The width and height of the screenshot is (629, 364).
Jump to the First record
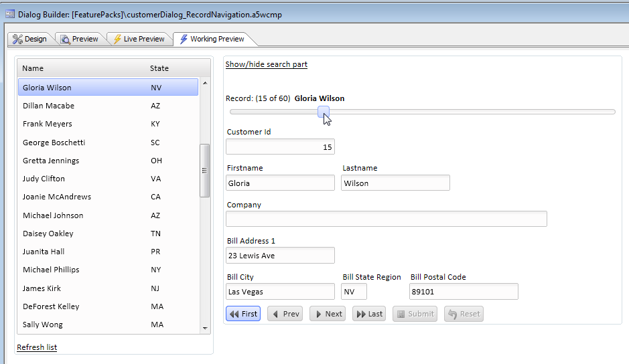[243, 314]
